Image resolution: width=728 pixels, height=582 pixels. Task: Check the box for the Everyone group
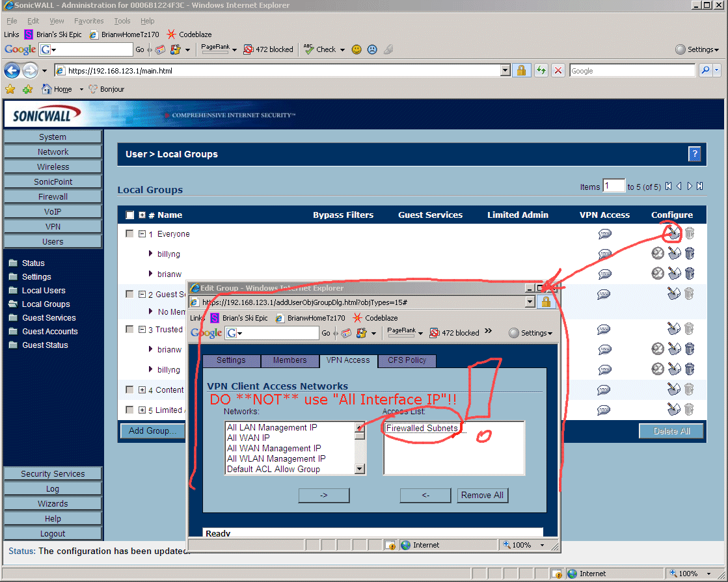click(129, 233)
